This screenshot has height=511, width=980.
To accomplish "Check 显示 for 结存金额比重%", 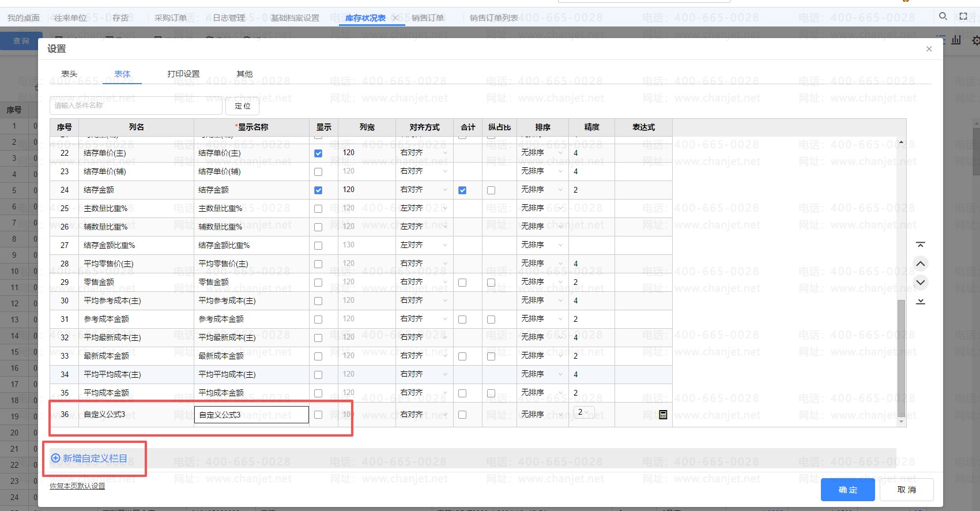I will click(x=318, y=246).
